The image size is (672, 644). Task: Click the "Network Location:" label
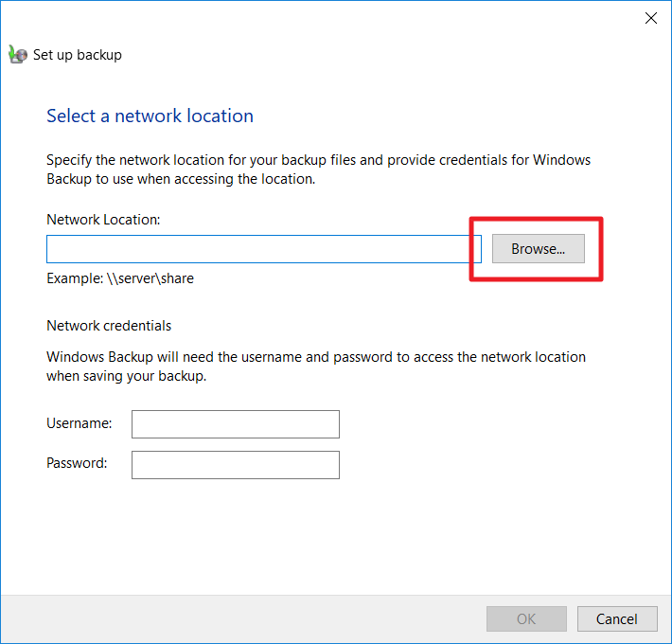click(104, 220)
